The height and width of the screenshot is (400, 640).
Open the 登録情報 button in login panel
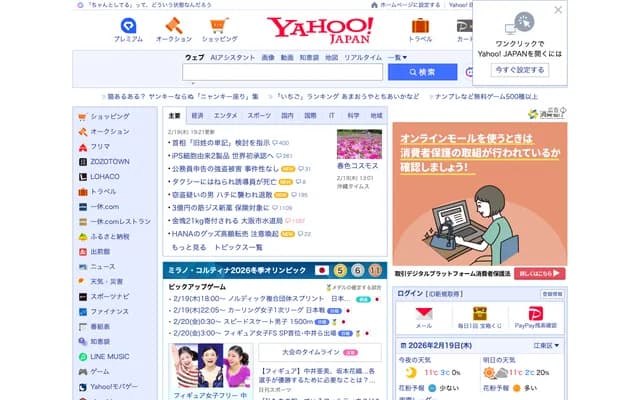[x=552, y=294]
